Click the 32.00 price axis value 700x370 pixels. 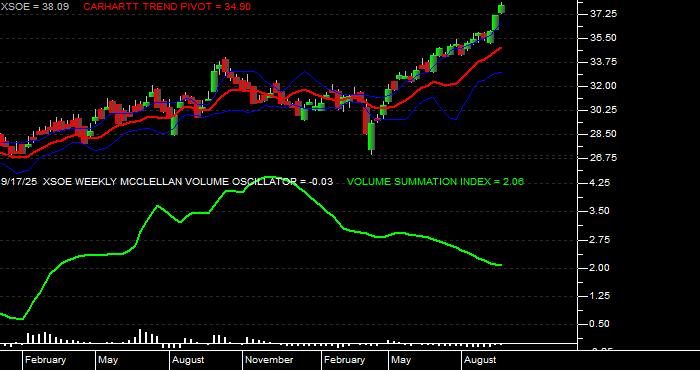point(604,86)
